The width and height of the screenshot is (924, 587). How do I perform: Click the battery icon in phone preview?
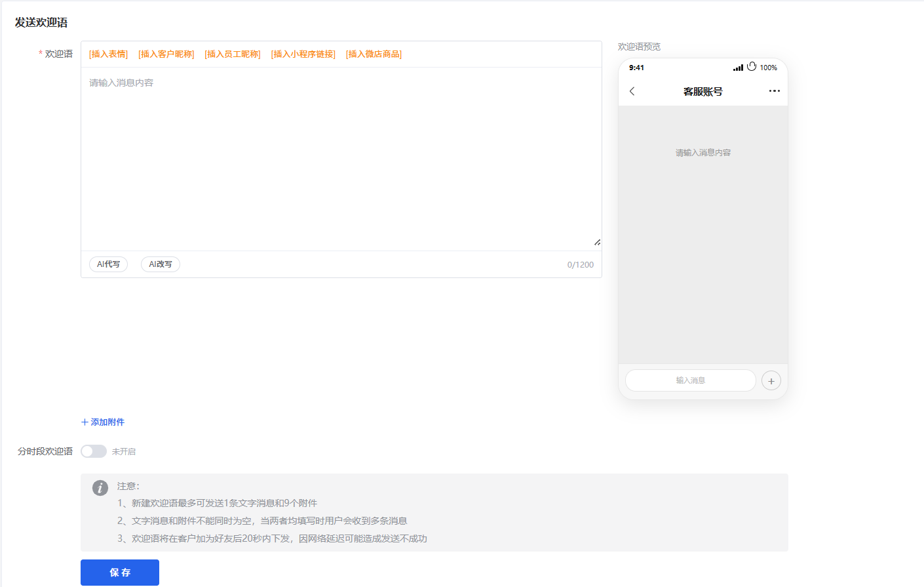click(x=752, y=67)
